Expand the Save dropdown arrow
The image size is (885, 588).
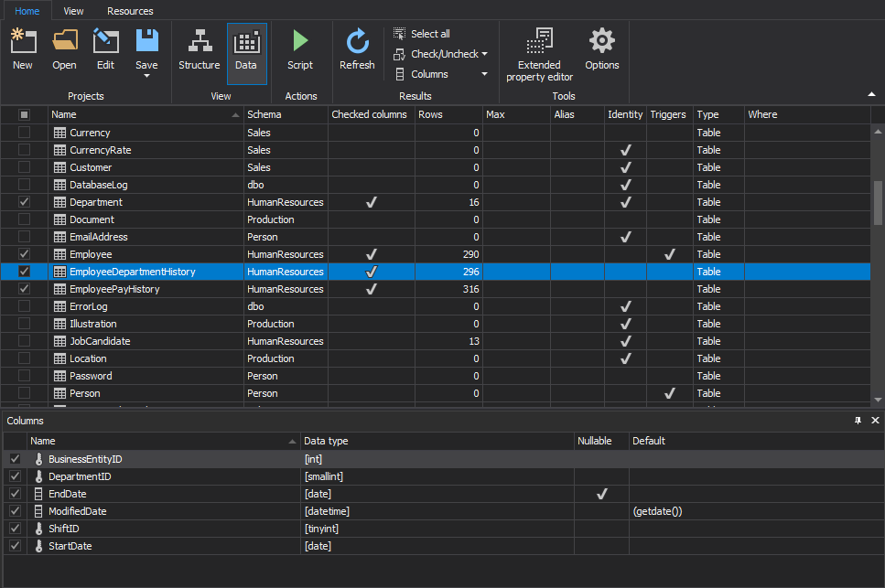(x=146, y=76)
